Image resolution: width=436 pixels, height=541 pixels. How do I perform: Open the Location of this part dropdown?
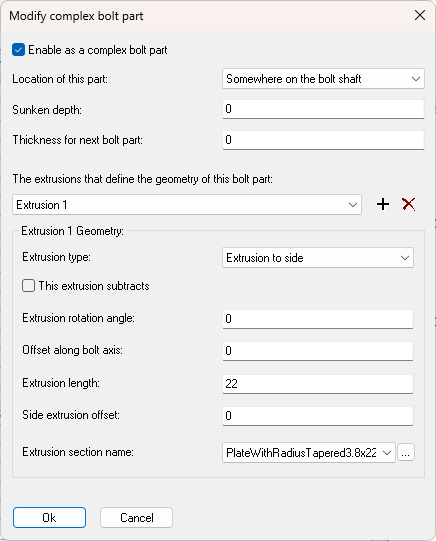coord(323,79)
